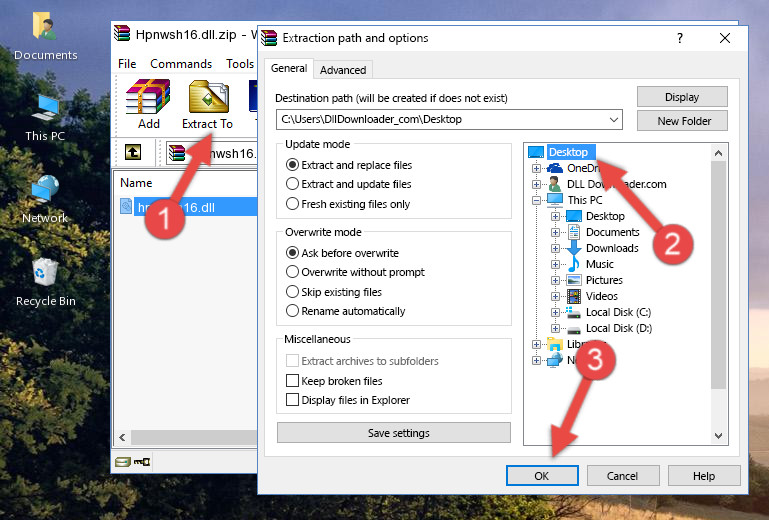Select Desktop under This PC in tree

tap(605, 216)
